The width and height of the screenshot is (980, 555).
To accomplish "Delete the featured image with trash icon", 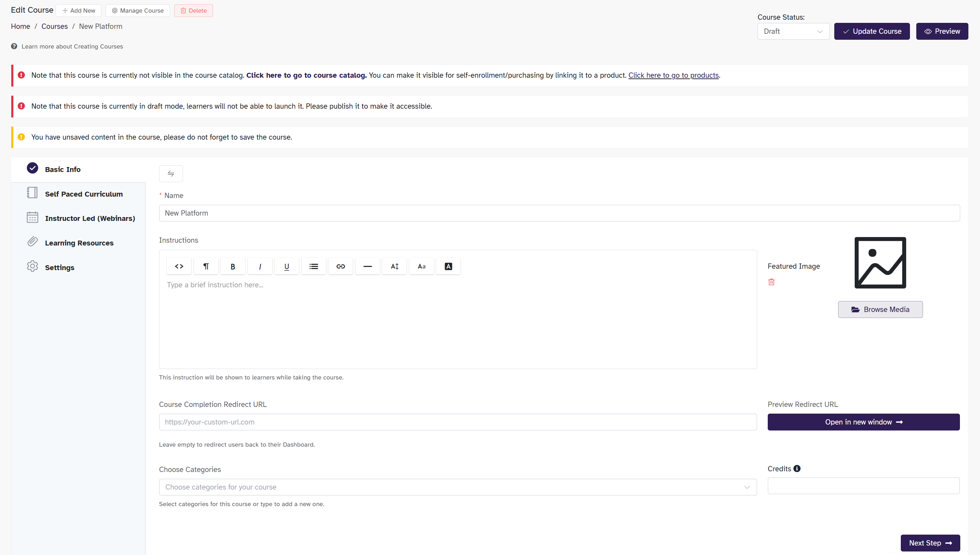I will 771,282.
